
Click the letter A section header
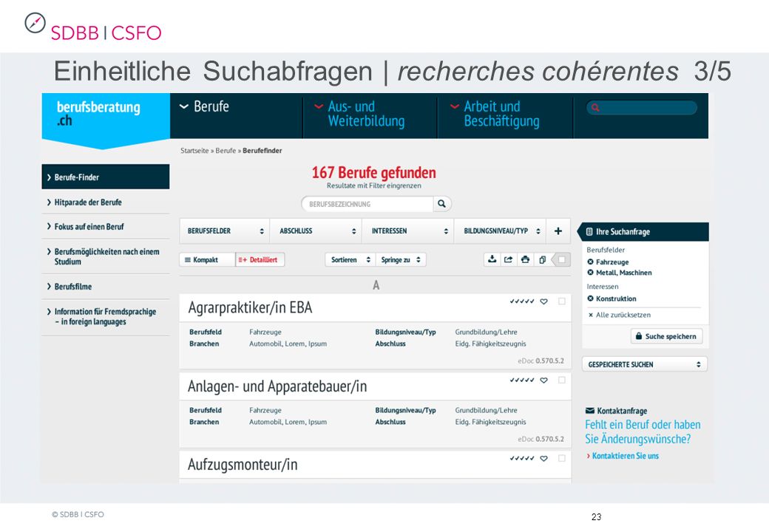[x=376, y=285]
